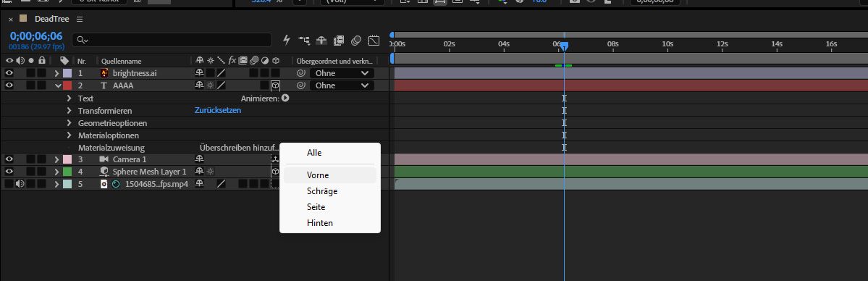
Task: Expand the Materialoptionen property group
Action: tap(69, 135)
